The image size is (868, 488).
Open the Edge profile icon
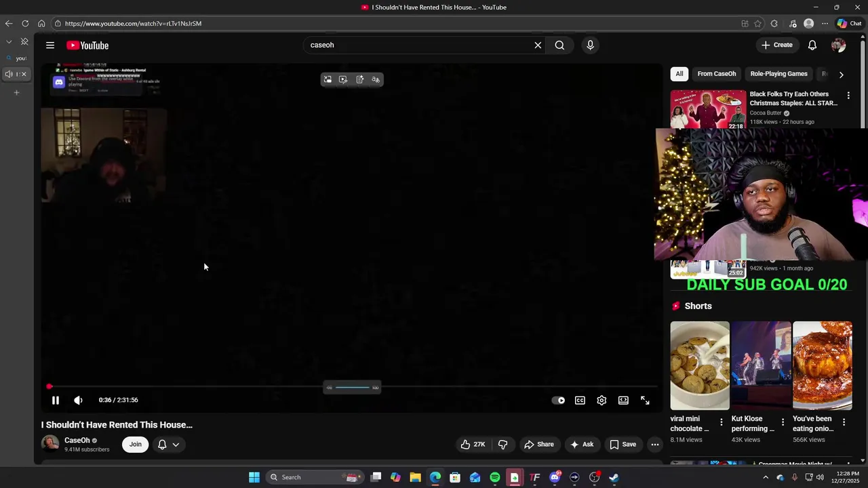808,23
